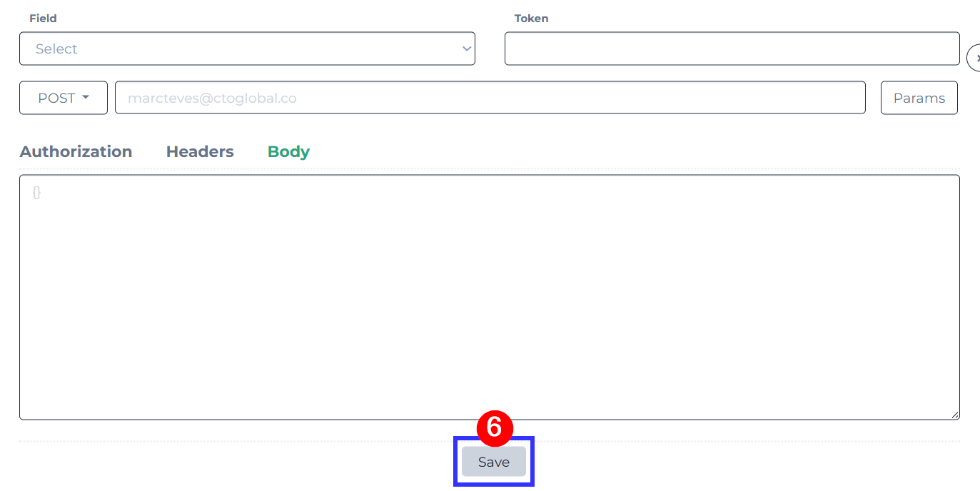Click the 'Select' placeholder text in Field
Image resolution: width=980 pixels, height=491 pixels.
[x=56, y=49]
